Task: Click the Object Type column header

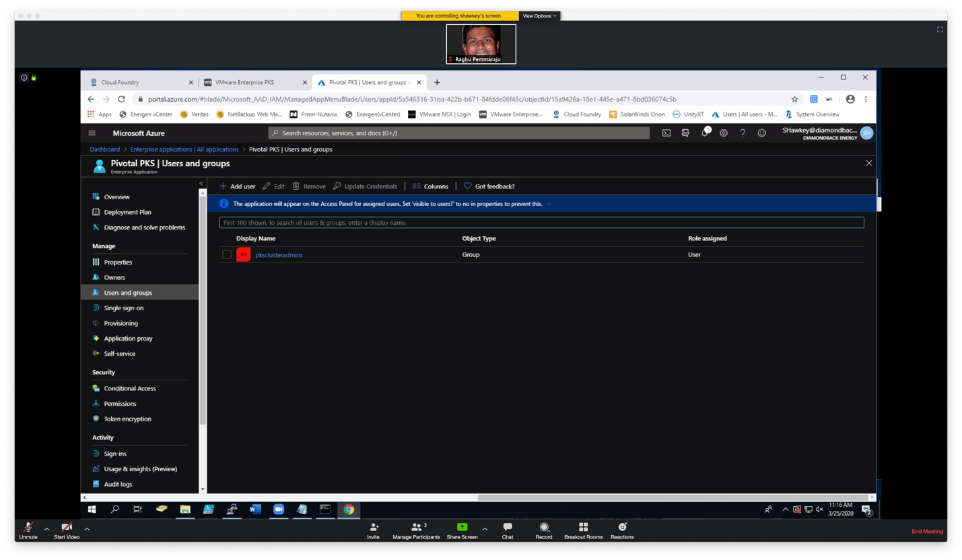Action: click(x=479, y=238)
